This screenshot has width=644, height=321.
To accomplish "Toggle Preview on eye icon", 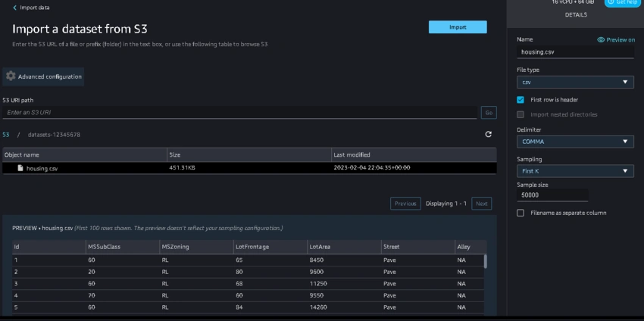I will (601, 40).
